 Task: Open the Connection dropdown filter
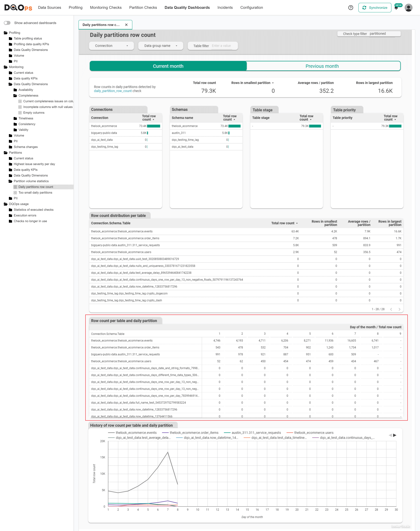point(111,46)
